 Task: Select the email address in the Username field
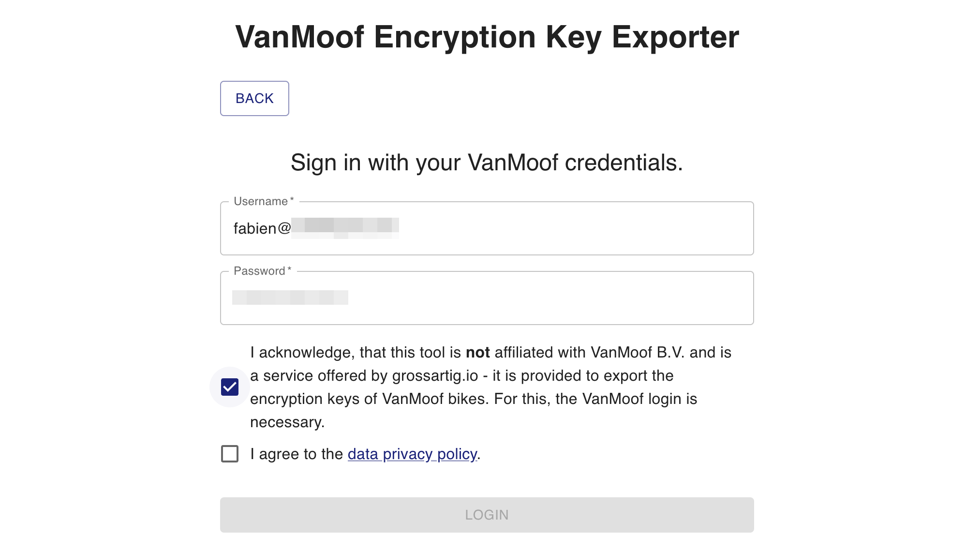tap(314, 228)
